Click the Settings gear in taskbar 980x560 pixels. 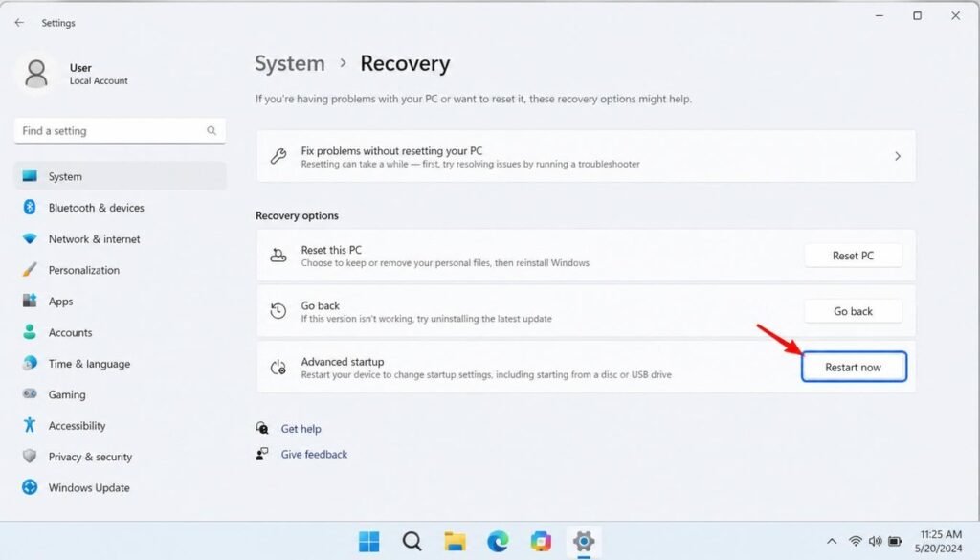pos(584,541)
